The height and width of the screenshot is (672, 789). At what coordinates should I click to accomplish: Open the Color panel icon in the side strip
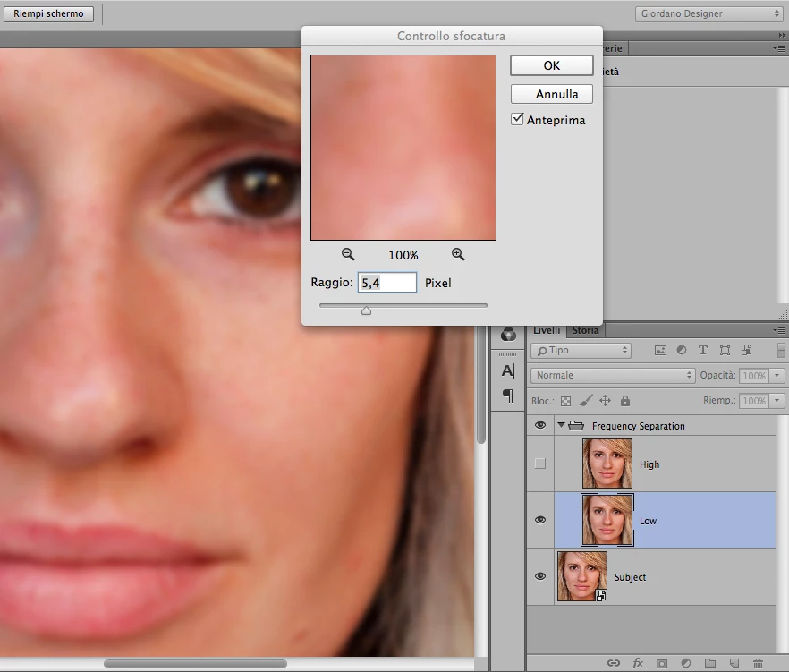(x=508, y=335)
